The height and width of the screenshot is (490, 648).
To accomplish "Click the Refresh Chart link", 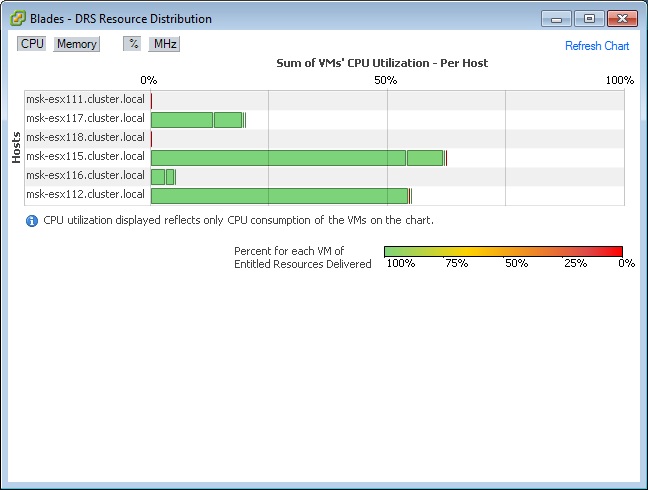I will click(597, 46).
